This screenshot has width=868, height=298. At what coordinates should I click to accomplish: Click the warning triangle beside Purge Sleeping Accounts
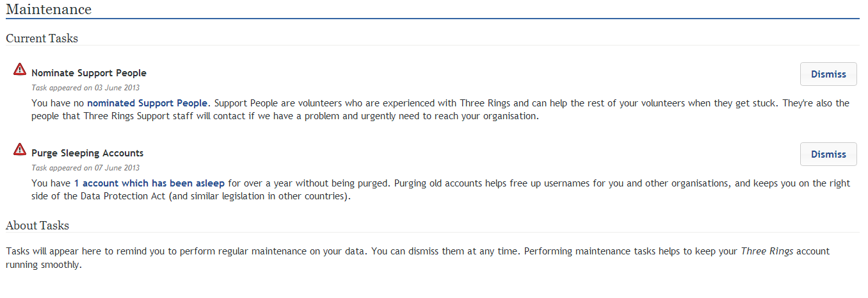(20, 149)
